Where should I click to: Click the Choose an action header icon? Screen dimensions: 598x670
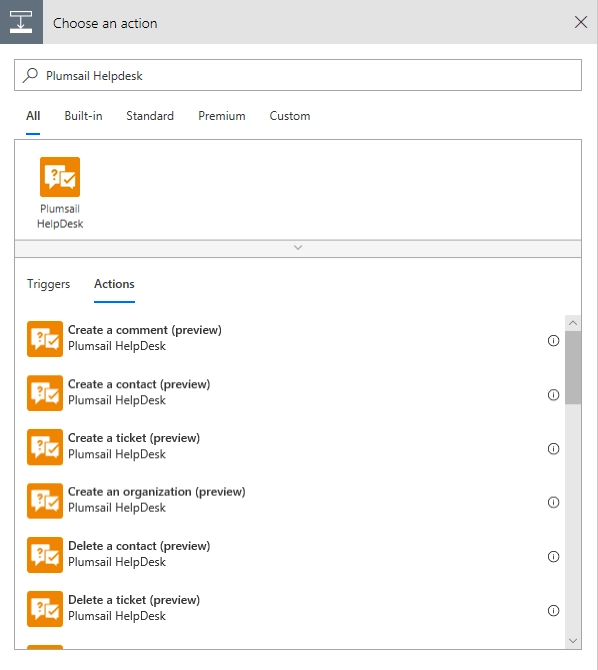point(21,22)
